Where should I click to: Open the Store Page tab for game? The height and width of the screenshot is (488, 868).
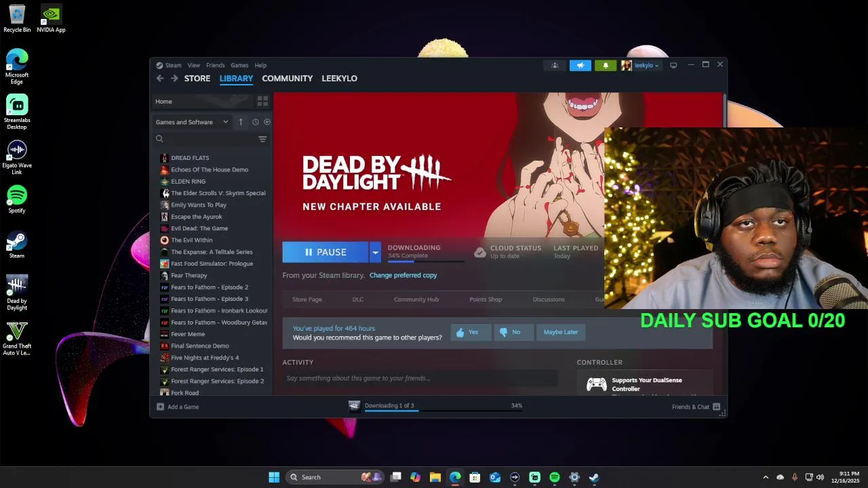tap(307, 300)
